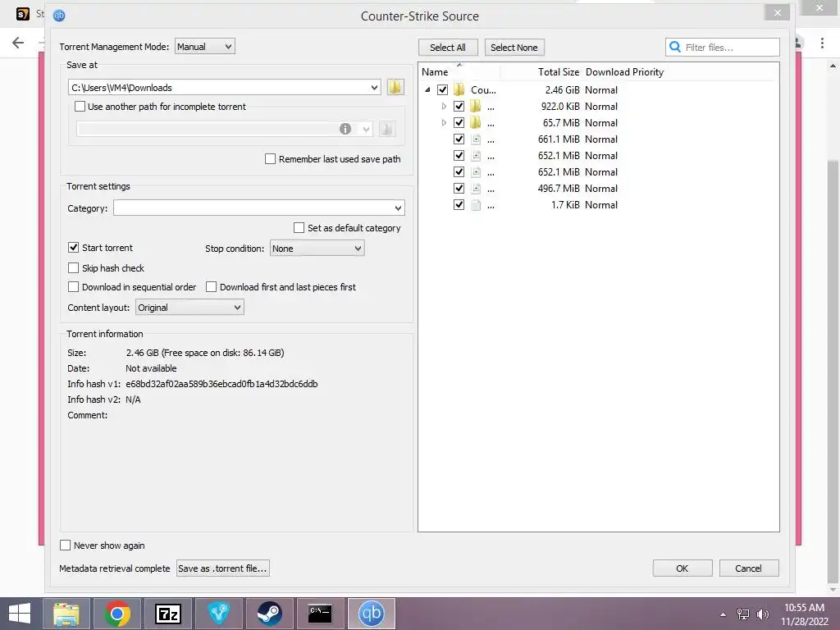This screenshot has height=630, width=840.
Task: Enable Download in sequential order
Action: (x=73, y=286)
